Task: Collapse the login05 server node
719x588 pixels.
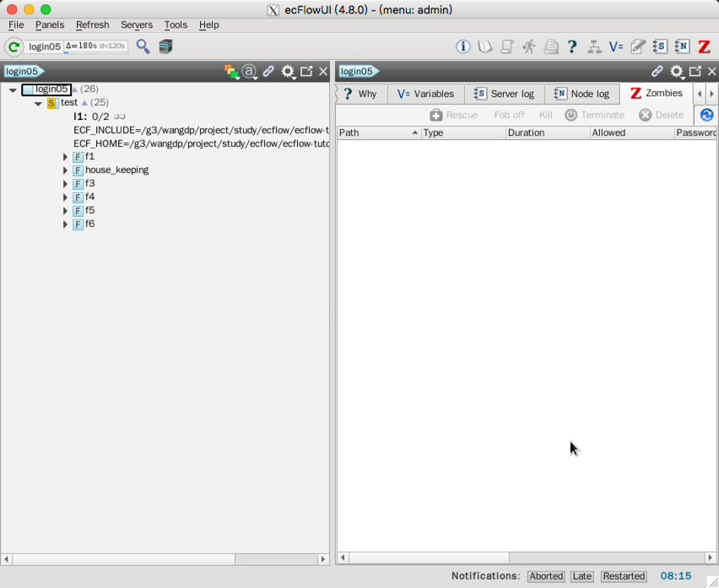Action: click(13, 89)
